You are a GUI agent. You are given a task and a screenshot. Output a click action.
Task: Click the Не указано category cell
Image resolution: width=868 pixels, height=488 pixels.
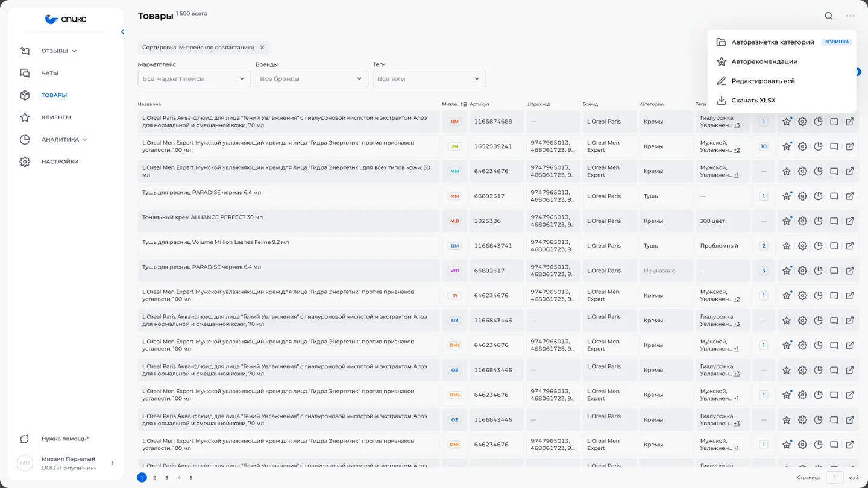point(665,271)
